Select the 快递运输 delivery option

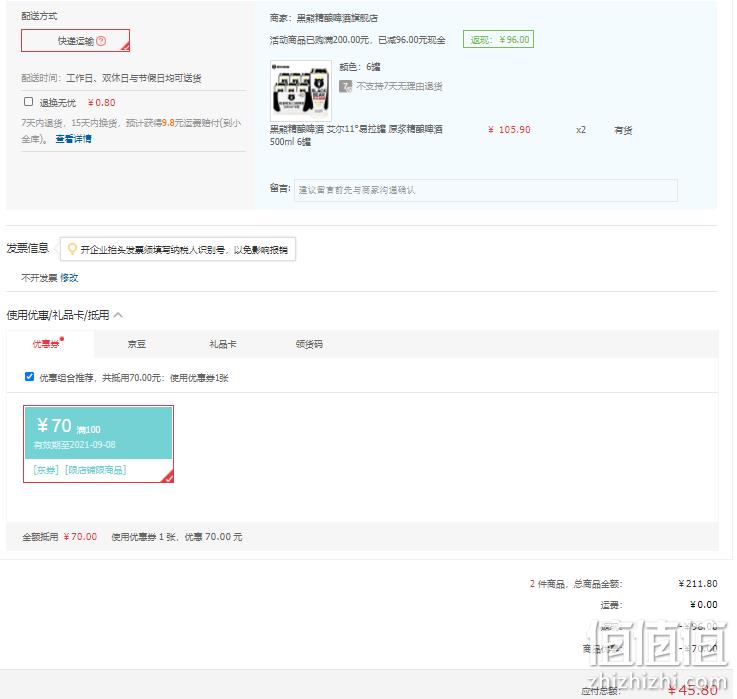tap(75, 41)
